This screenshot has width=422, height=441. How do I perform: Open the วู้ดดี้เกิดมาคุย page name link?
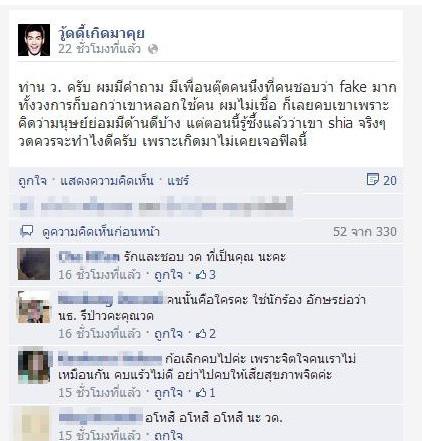click(101, 33)
